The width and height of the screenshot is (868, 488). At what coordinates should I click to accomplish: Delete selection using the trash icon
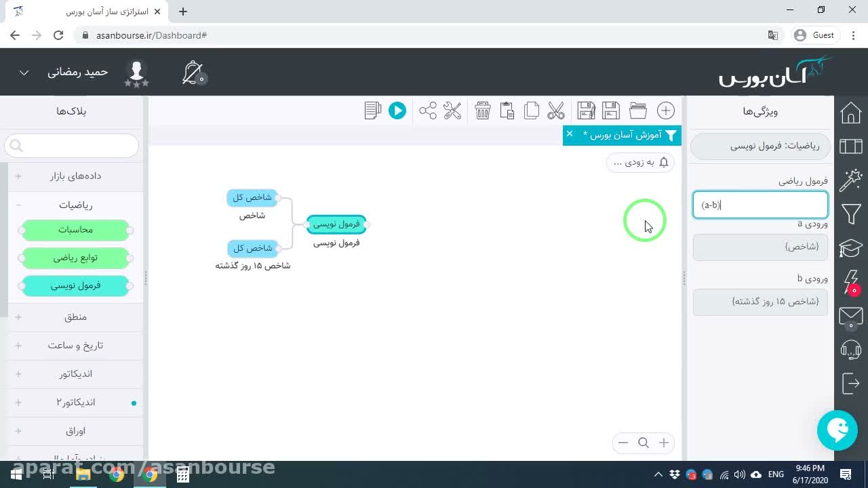click(483, 110)
